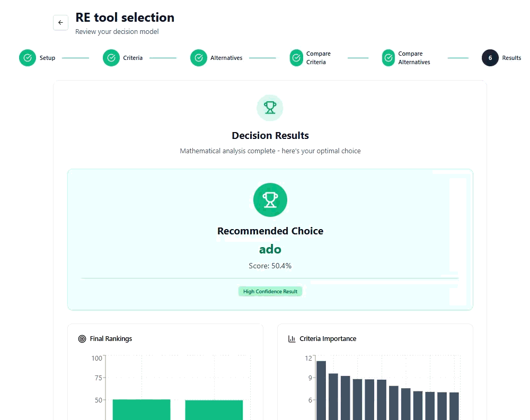The height and width of the screenshot is (420, 530).
Task: Click the Score: 50.4% text
Action: [x=270, y=266]
